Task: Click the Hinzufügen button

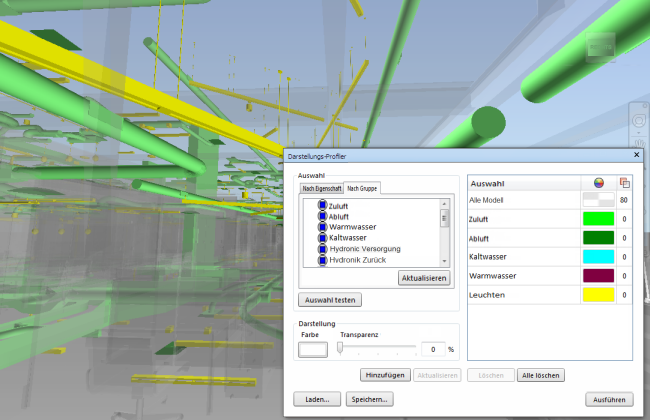Action: (385, 375)
